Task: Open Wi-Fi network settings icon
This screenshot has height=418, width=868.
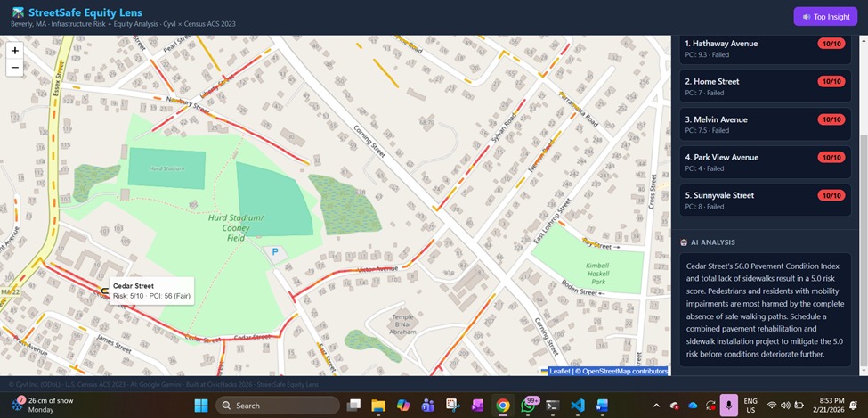Action: tap(772, 406)
